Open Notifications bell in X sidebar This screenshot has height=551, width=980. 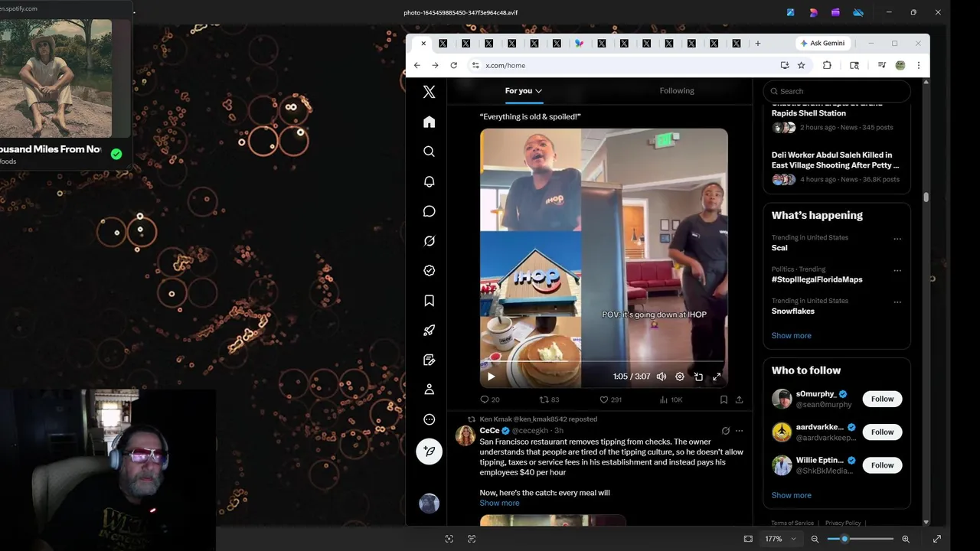pos(429,181)
